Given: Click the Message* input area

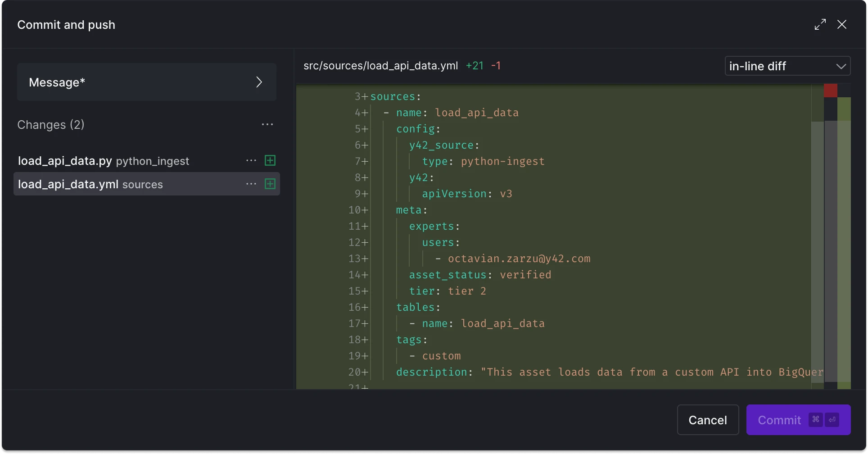Looking at the screenshot, I should (x=135, y=82).
